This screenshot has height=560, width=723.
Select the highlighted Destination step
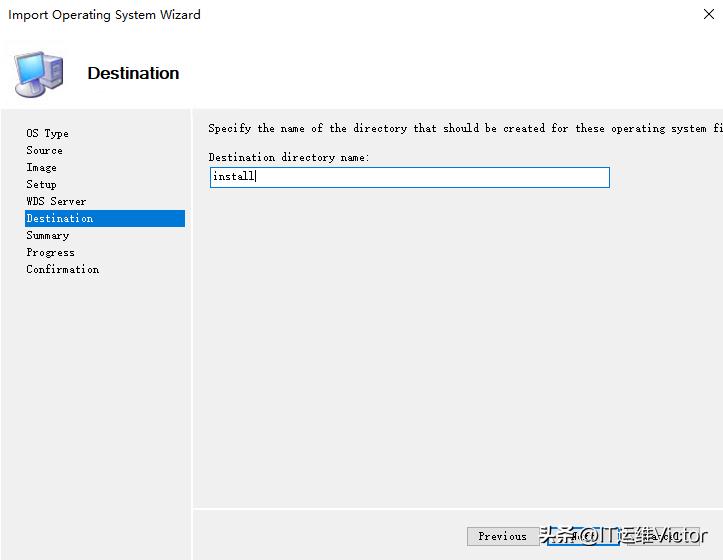[x=105, y=218]
